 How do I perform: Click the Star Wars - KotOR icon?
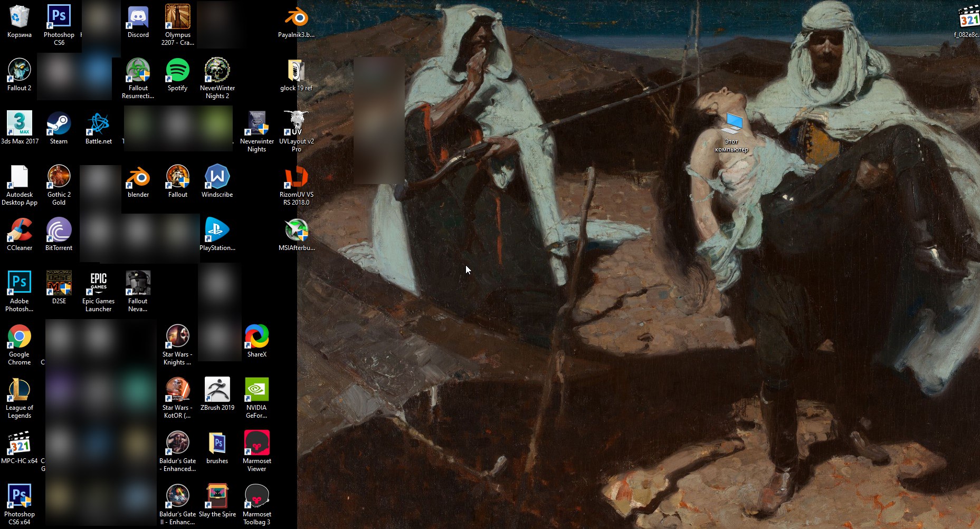[x=178, y=390]
